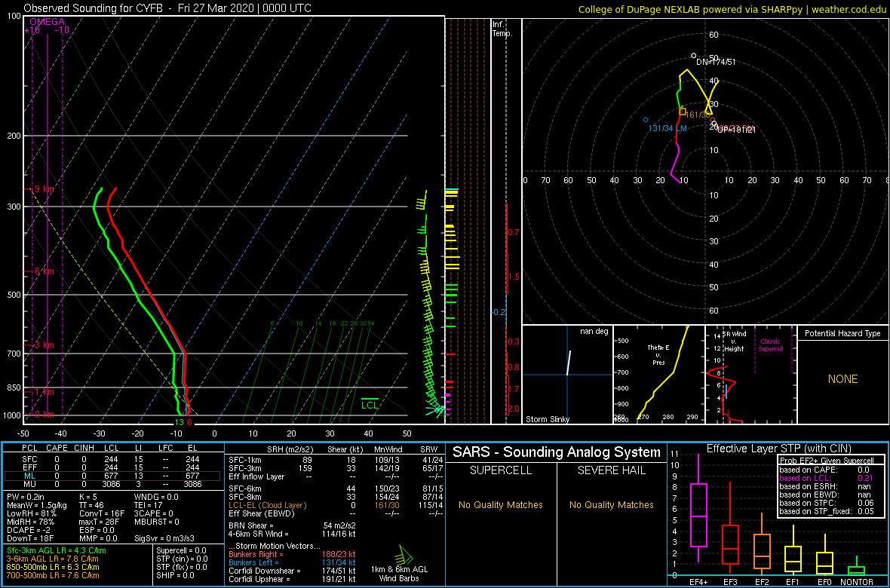Click the DownT = 18F entry
Viewport: 890px width, 588px height.
coord(30,538)
